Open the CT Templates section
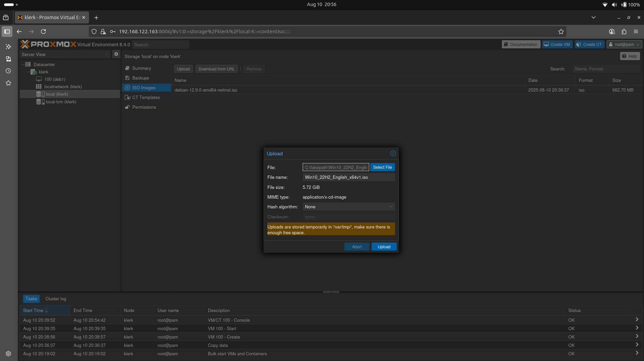This screenshot has height=361, width=644. (x=146, y=97)
